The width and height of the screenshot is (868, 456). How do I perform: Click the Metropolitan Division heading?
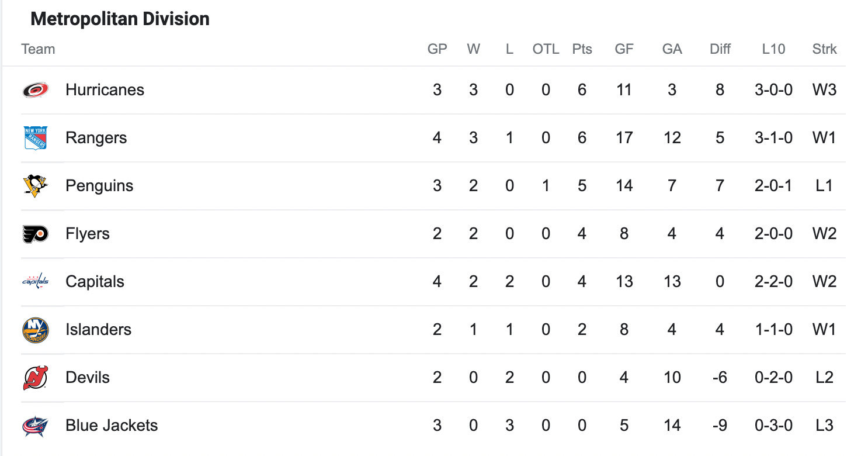(120, 19)
